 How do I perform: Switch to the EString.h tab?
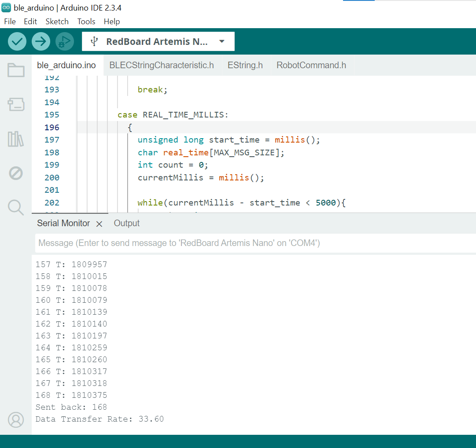click(245, 65)
